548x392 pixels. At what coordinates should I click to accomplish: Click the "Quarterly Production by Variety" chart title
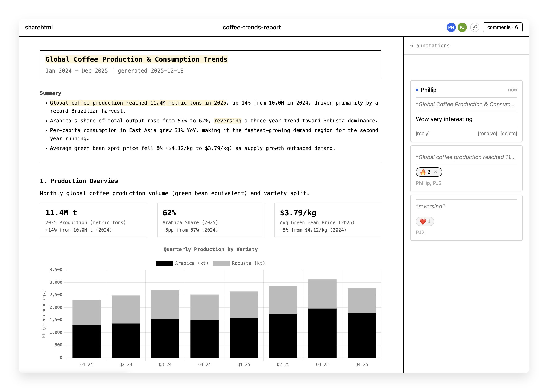tap(210, 249)
